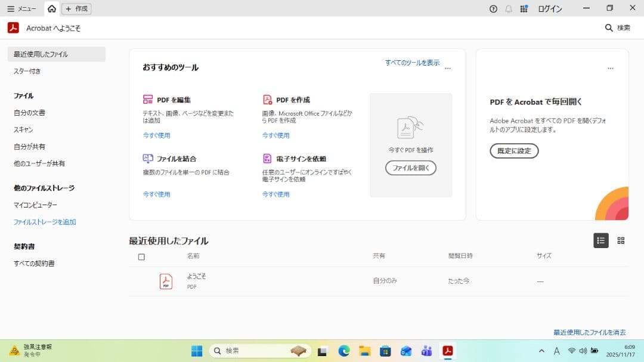Open the notifications bell icon

509,9
